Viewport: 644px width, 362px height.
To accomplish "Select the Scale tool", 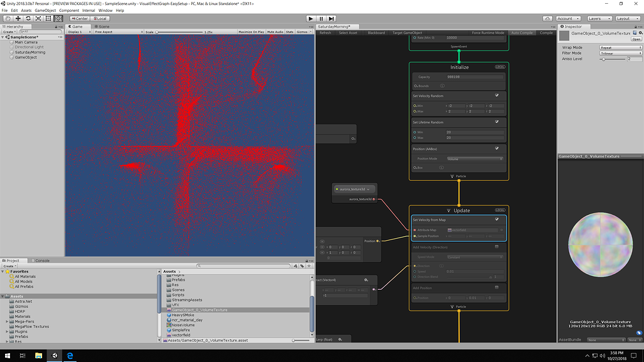I will click(38, 18).
